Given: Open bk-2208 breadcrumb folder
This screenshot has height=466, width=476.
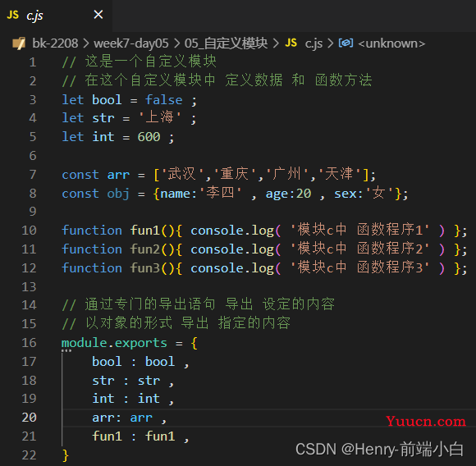Looking at the screenshot, I should (55, 43).
